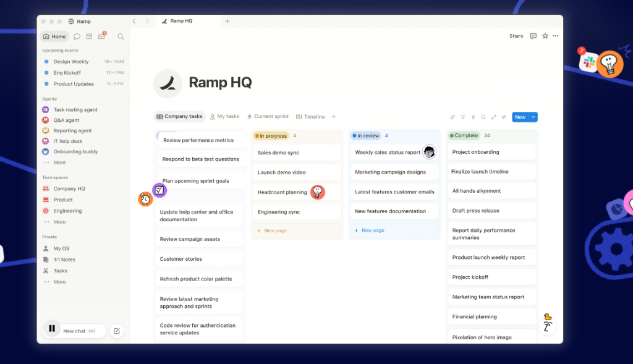Add New page in In review column
This screenshot has height=364, width=633.
click(x=394, y=231)
